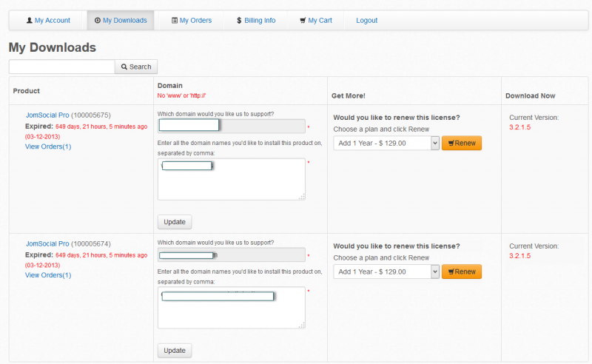Viewport: 592px width, 364px height.
Task: Click the download icon beside My Downloads
Action: tap(98, 21)
